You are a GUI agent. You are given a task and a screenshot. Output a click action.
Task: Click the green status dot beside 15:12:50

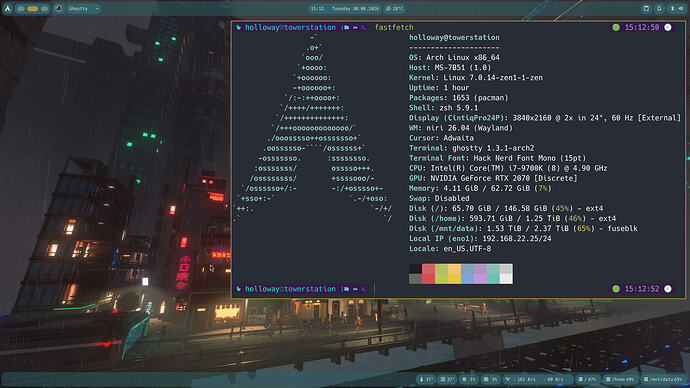click(616, 27)
